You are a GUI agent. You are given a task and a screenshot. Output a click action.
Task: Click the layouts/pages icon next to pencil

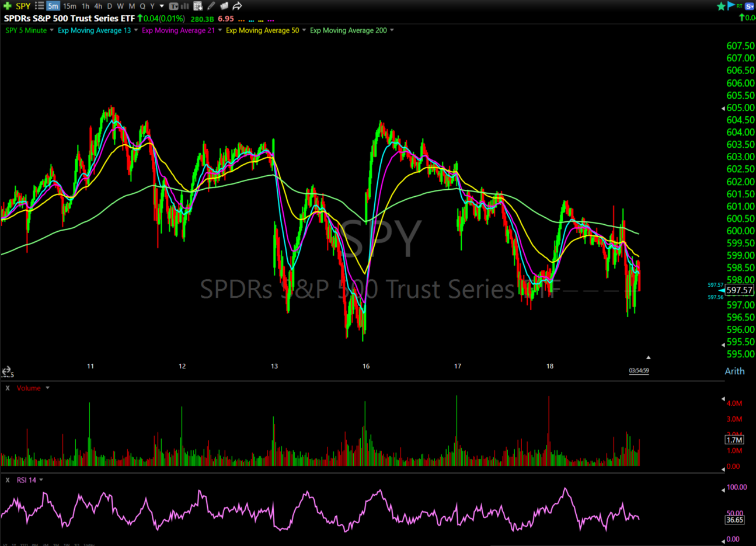tap(224, 6)
